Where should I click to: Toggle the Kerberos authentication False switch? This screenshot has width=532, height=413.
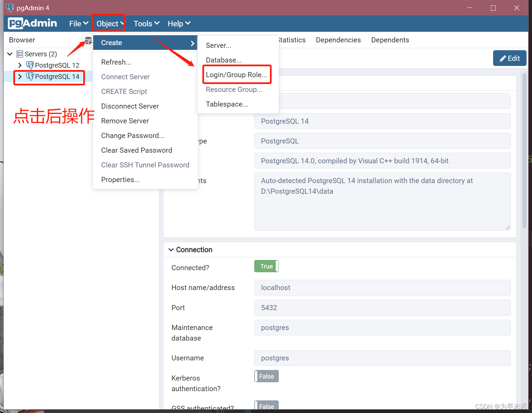pyautogui.click(x=267, y=376)
